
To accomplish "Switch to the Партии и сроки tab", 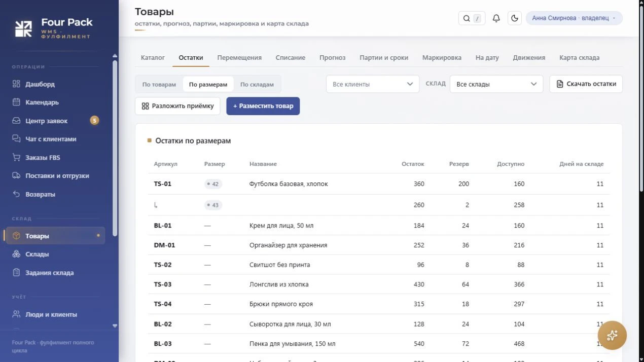I will pos(384,57).
